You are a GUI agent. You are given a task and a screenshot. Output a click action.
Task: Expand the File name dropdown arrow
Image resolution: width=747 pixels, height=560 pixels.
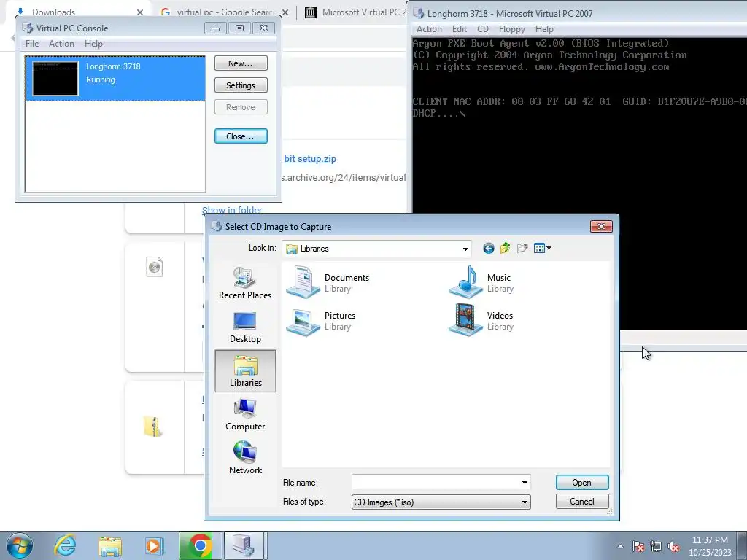[525, 483]
